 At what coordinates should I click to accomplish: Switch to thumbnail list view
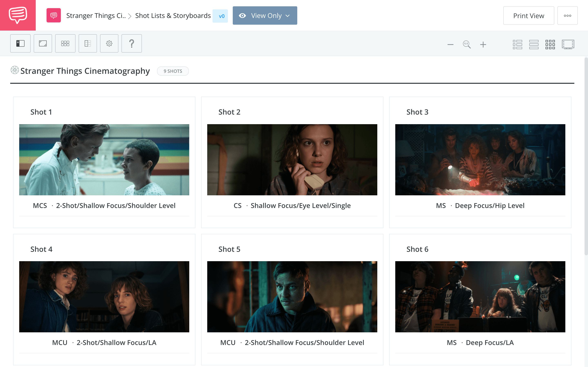coord(518,44)
